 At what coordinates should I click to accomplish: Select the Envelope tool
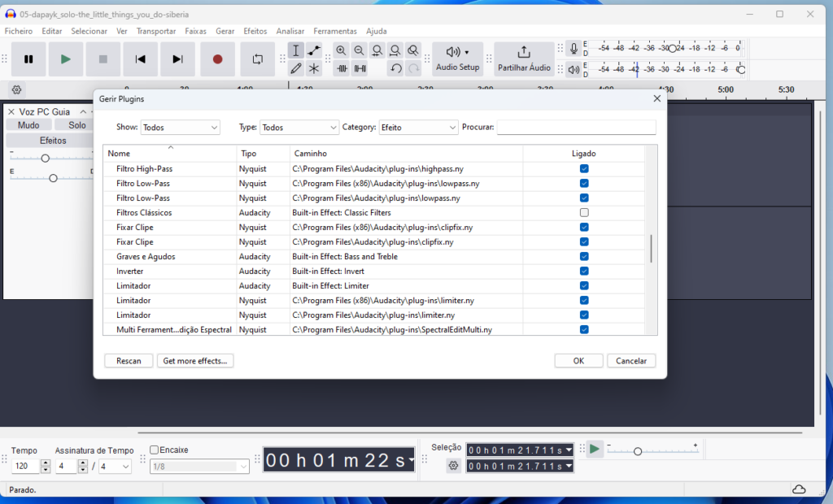314,50
